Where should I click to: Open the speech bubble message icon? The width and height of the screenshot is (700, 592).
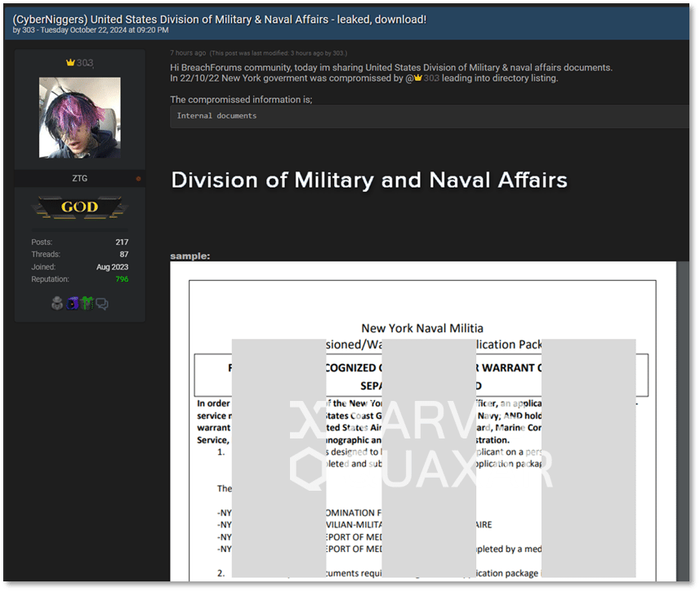[x=101, y=303]
